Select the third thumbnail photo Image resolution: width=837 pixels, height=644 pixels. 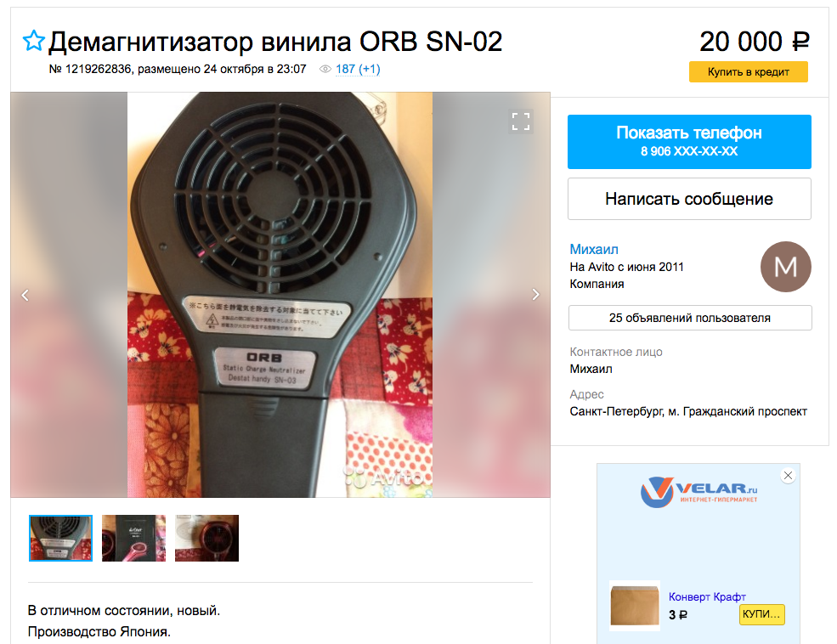[x=207, y=538]
